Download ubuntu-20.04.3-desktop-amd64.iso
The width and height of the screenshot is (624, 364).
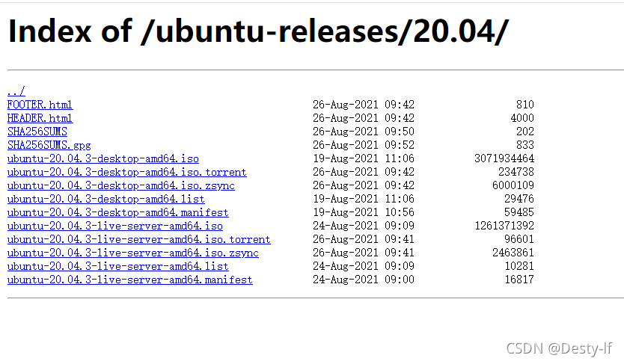pos(103,158)
